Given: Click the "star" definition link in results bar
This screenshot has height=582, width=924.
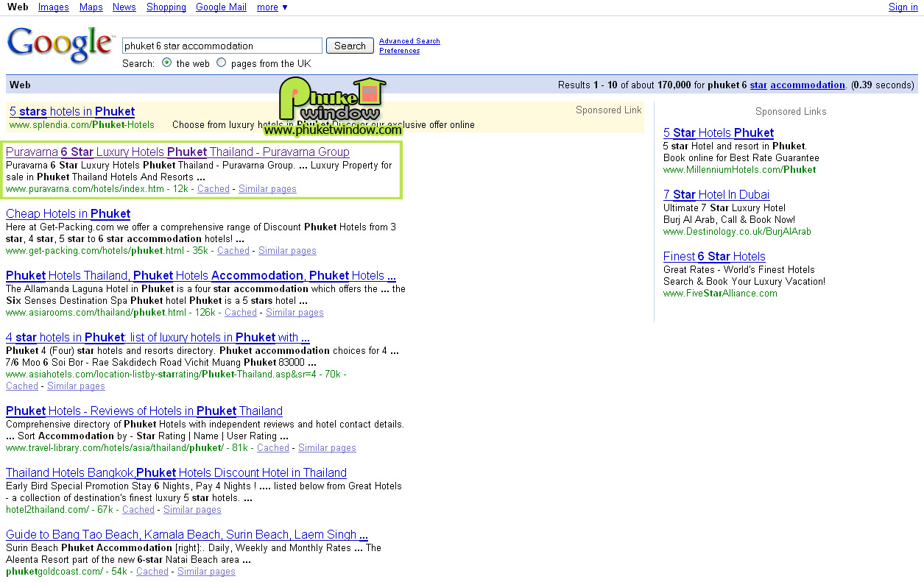Looking at the screenshot, I should coord(758,85).
